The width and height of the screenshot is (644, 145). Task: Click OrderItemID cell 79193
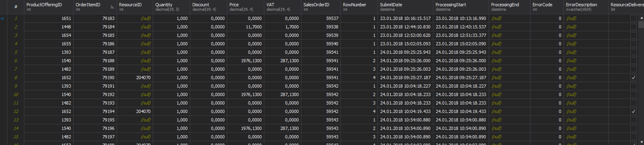(95, 103)
